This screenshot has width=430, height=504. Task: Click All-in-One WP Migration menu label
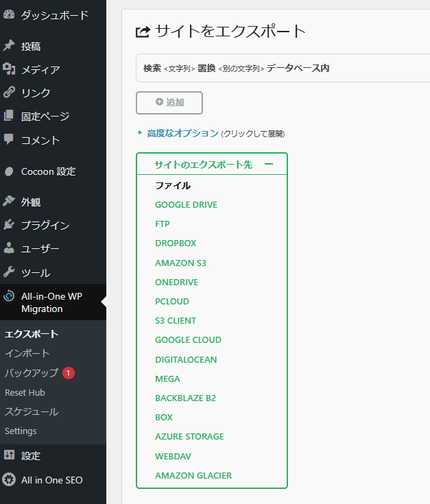(x=51, y=302)
